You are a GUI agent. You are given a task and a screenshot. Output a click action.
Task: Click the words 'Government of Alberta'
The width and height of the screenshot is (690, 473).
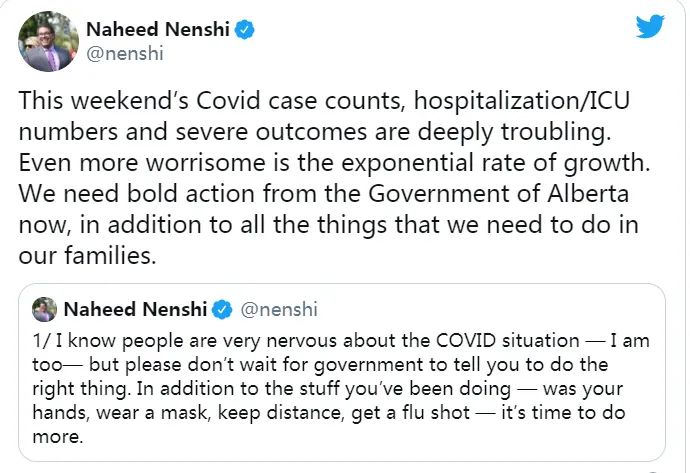(499, 194)
